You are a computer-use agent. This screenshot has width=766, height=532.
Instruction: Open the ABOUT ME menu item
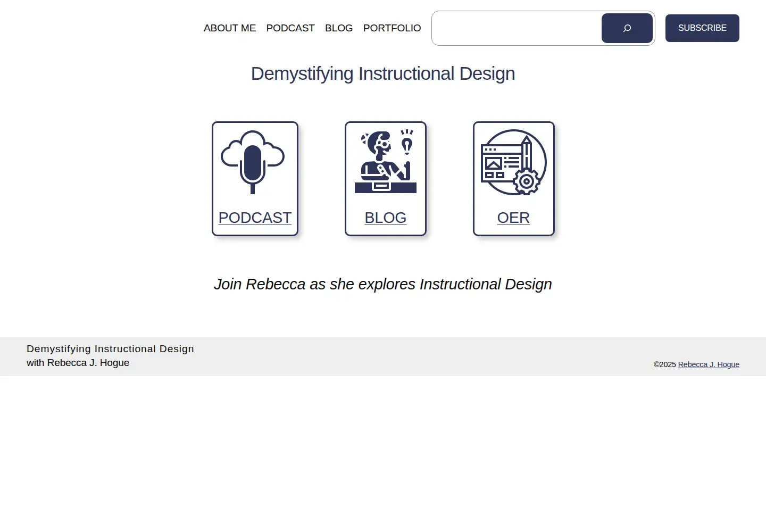coord(230,28)
